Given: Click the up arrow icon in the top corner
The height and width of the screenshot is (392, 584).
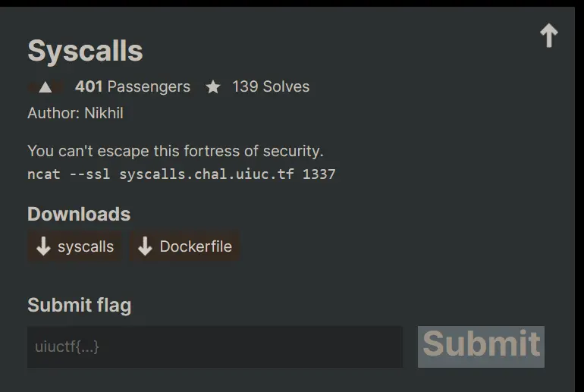Looking at the screenshot, I should pyautogui.click(x=548, y=36).
